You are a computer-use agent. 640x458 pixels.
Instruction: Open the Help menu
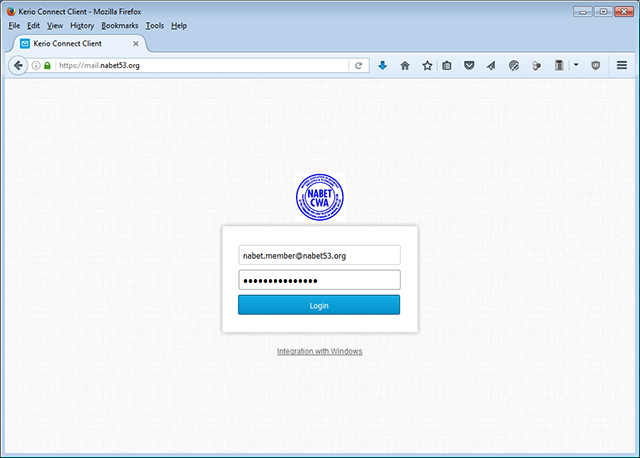click(179, 26)
